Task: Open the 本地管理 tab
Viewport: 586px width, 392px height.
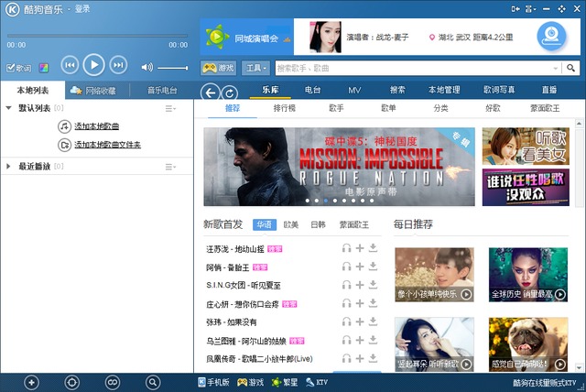Action: click(444, 90)
